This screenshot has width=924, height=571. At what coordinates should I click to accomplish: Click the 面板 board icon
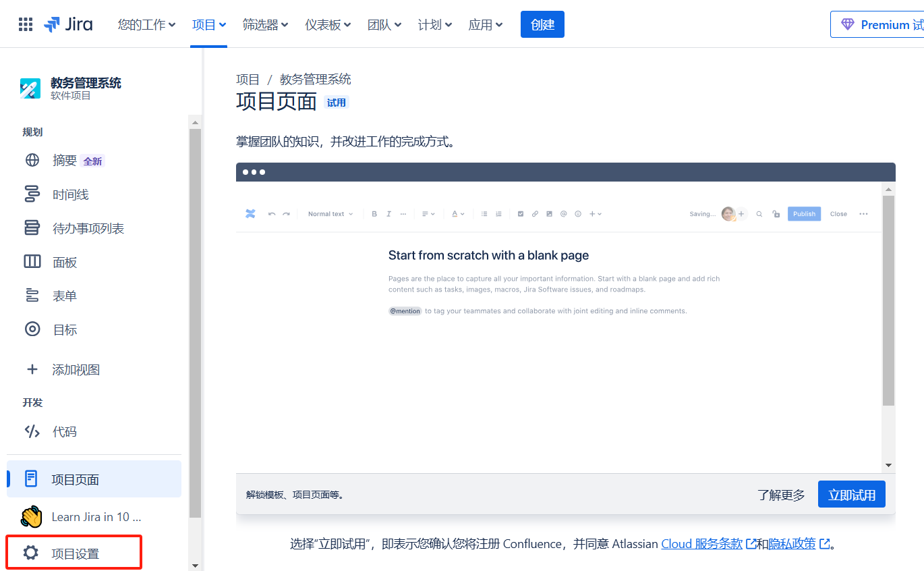pyautogui.click(x=32, y=262)
